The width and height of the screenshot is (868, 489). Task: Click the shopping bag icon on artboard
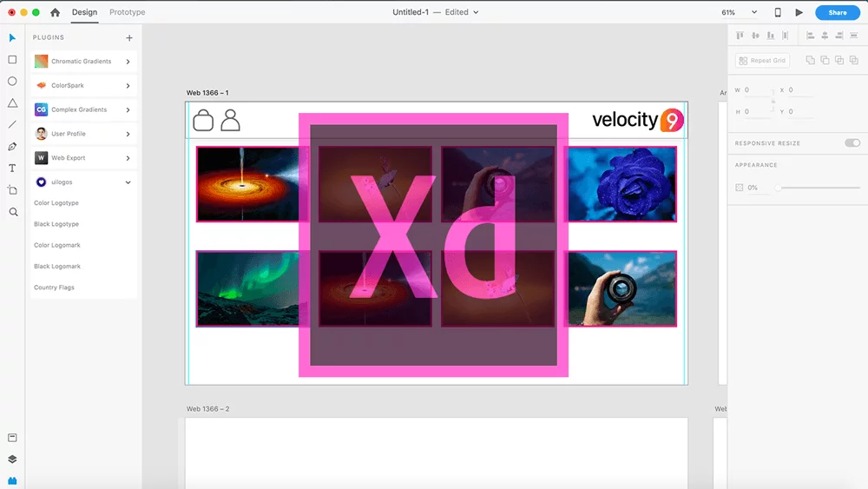click(x=203, y=120)
